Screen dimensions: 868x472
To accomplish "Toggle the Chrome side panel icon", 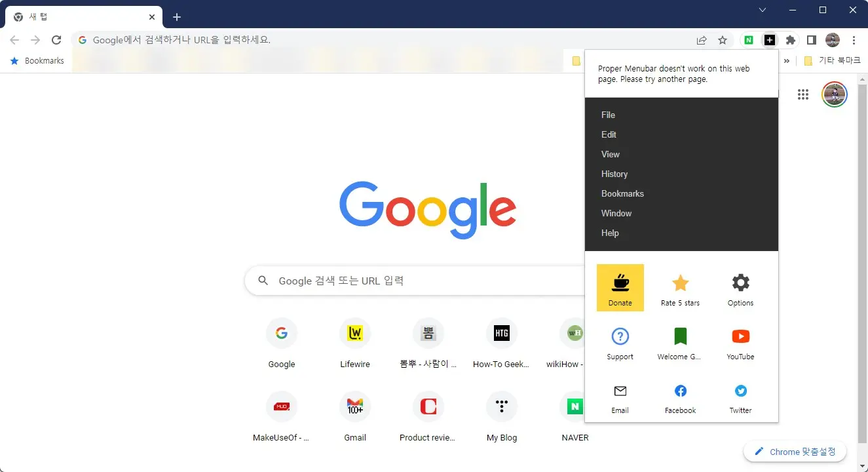I will (811, 40).
